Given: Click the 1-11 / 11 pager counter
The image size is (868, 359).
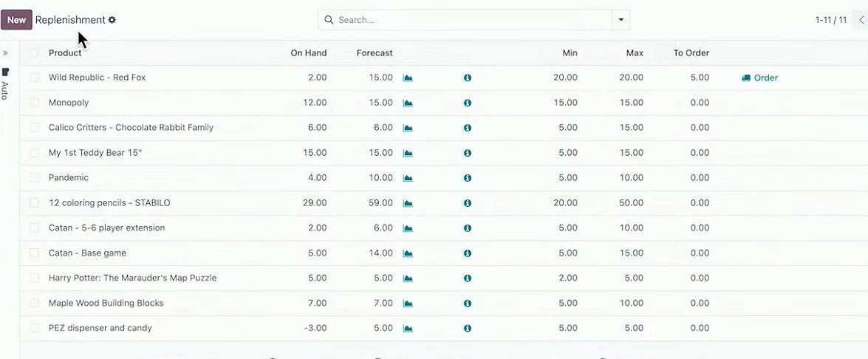Looking at the screenshot, I should [830, 20].
